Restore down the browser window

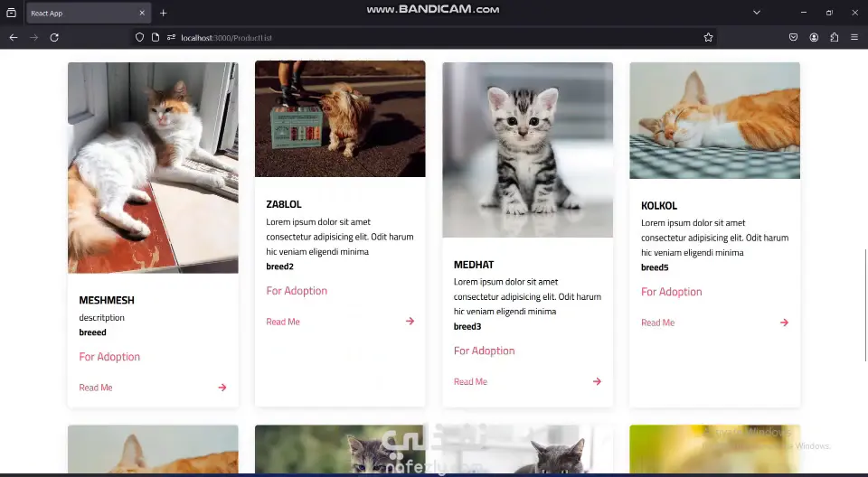pyautogui.click(x=829, y=13)
